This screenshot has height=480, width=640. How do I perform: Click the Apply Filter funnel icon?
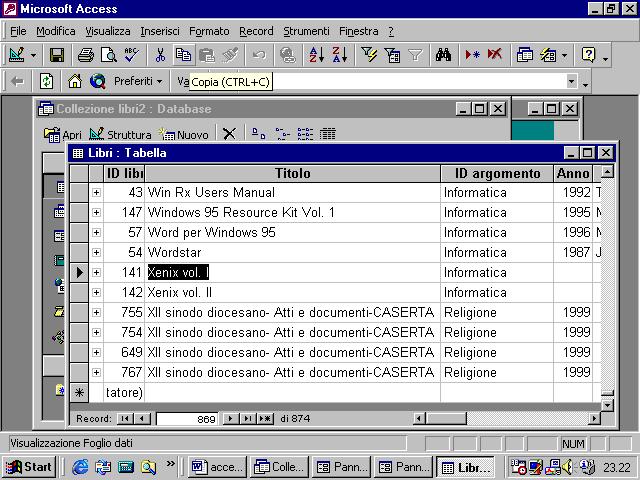(415, 55)
